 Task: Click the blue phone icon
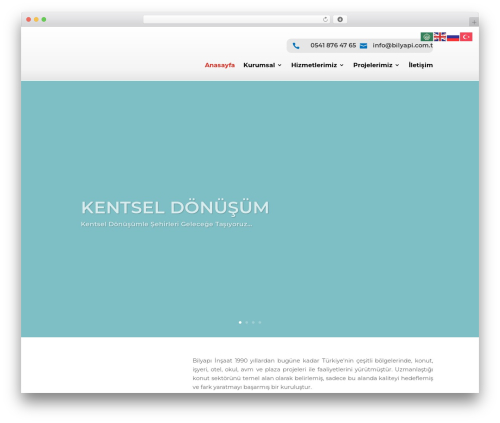pyautogui.click(x=296, y=46)
